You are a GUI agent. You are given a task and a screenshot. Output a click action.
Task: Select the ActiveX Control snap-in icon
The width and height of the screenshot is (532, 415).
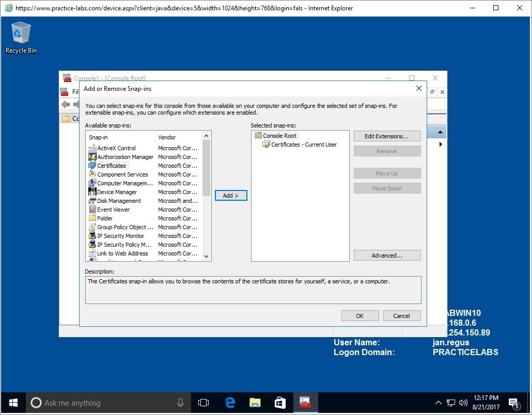click(x=92, y=148)
